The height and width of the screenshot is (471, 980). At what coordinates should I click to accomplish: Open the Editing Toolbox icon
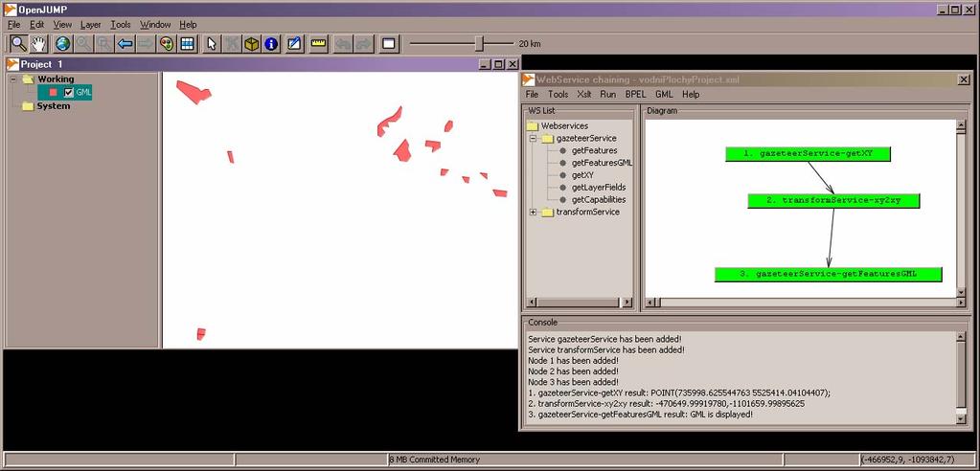coord(294,44)
